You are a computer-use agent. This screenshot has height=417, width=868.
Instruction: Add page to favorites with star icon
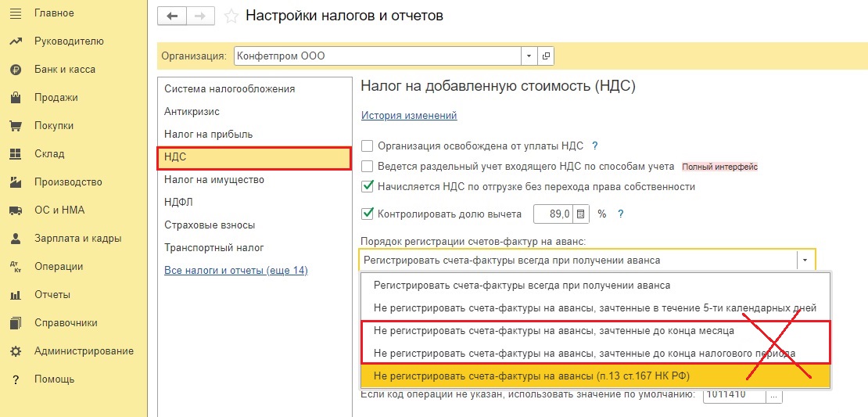(231, 16)
